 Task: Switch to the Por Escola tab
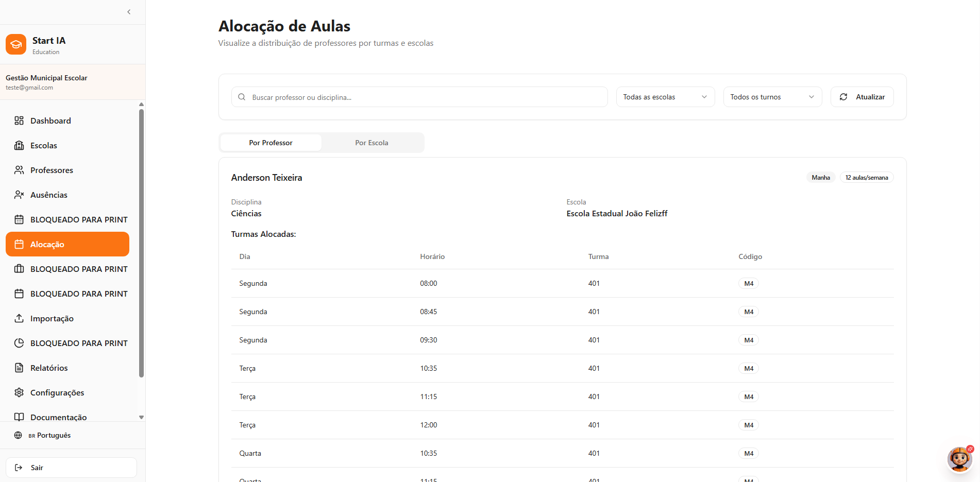click(371, 143)
